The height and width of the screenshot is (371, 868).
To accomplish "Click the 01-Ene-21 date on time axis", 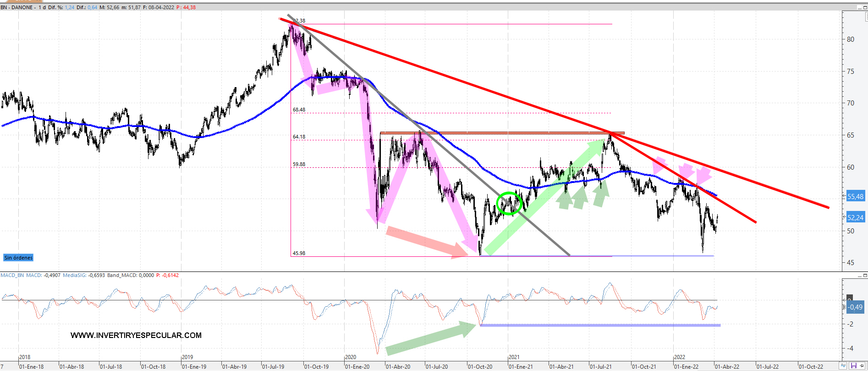I will coord(521,366).
